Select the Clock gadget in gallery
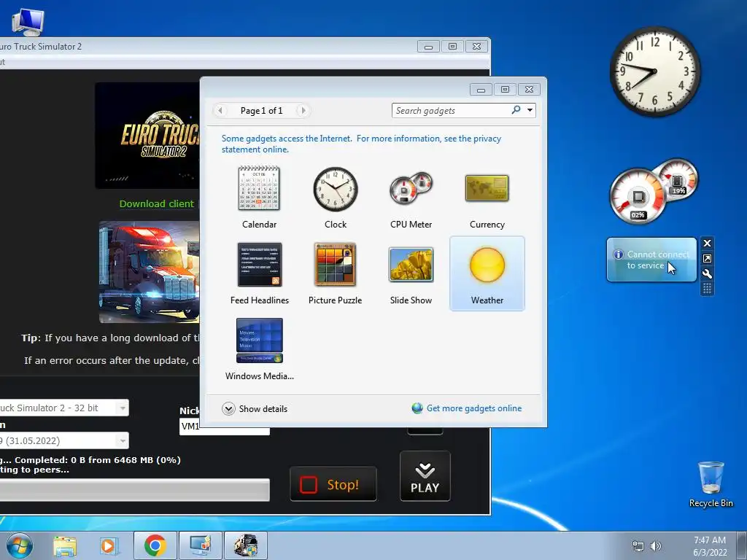This screenshot has height=560, width=747. (x=336, y=198)
